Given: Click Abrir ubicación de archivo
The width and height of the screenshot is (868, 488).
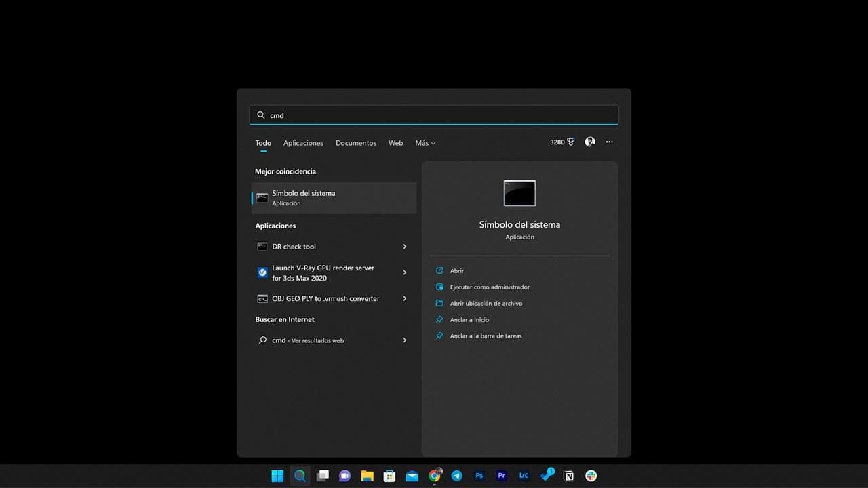Looking at the screenshot, I should pyautogui.click(x=486, y=304).
